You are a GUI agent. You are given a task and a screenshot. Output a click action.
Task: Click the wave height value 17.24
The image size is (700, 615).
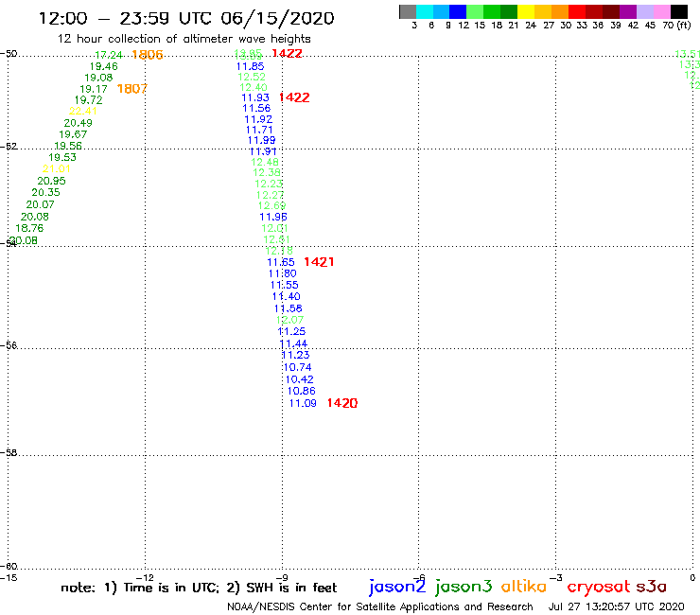(x=109, y=55)
